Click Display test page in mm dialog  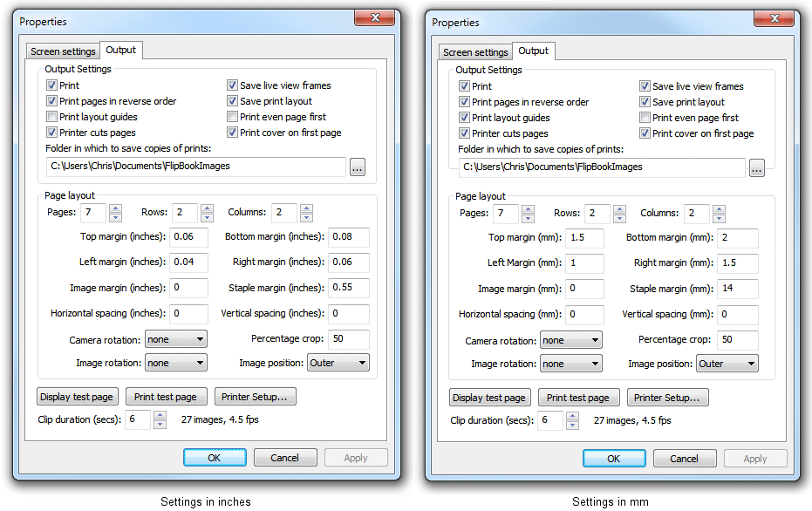coord(490,398)
